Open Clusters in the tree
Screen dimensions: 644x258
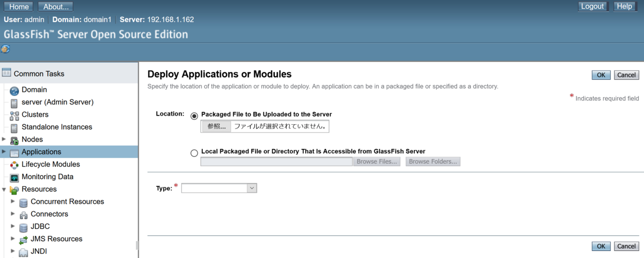coord(35,114)
